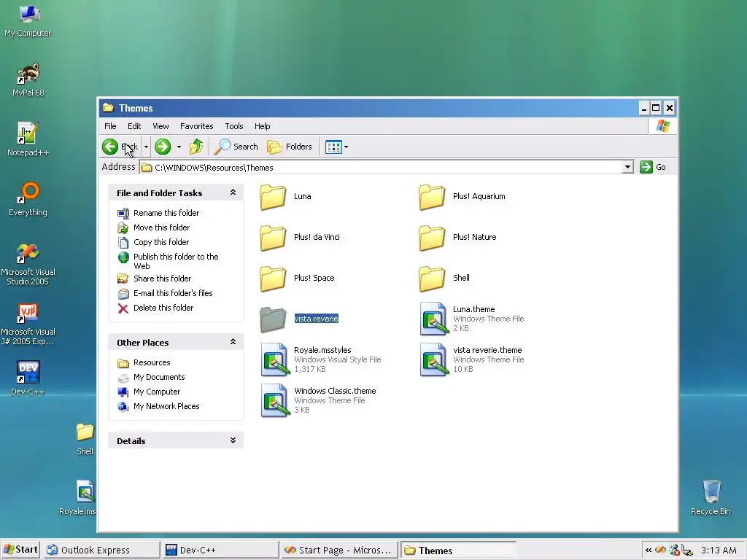Screen dimensions: 747x560
Task: Select the Plus! da Vinci folder icon
Action: (x=273, y=238)
